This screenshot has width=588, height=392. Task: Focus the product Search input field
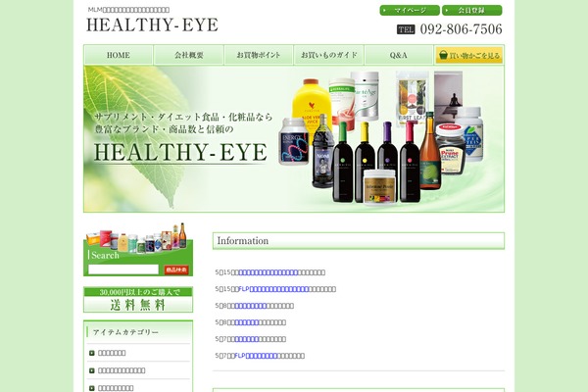tap(123, 269)
